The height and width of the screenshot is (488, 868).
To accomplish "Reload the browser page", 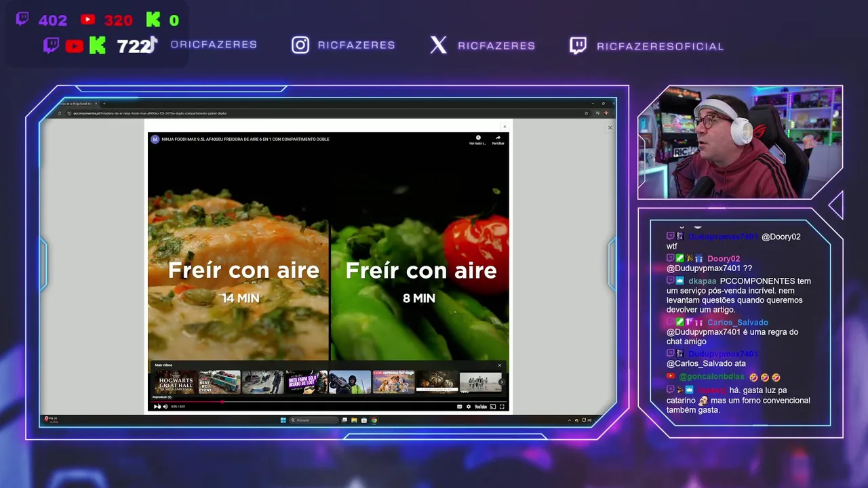I will coord(59,113).
